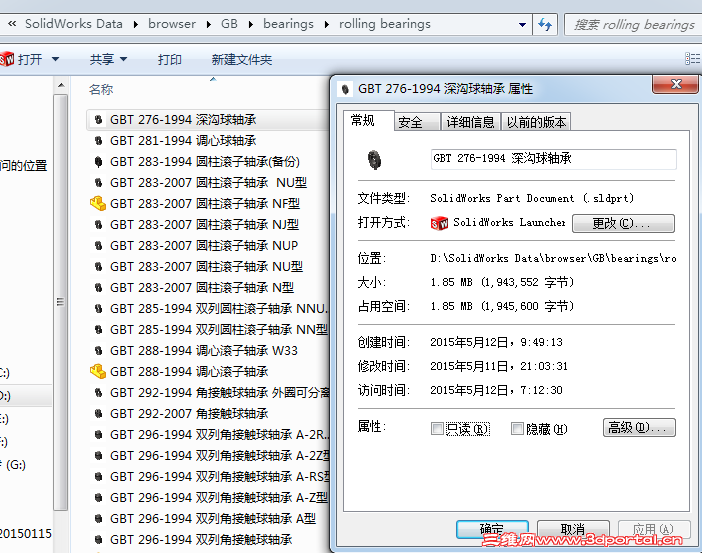Close the properties dialog with the X button
This screenshot has width=702, height=553.
click(x=676, y=84)
